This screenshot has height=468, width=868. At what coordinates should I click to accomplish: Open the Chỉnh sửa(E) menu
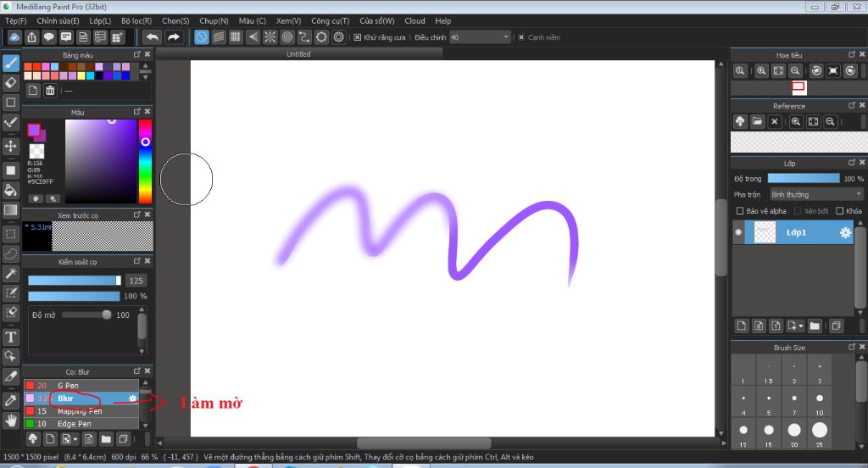click(58, 20)
